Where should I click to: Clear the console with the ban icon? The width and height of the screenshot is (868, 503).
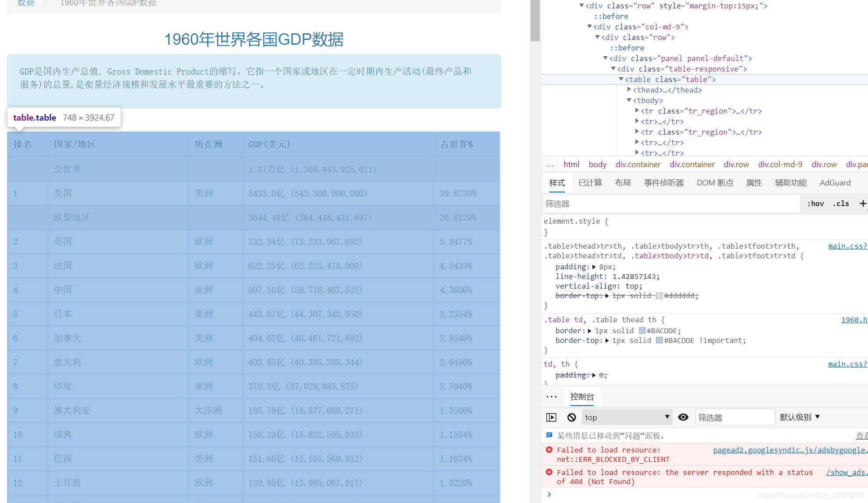(x=571, y=417)
